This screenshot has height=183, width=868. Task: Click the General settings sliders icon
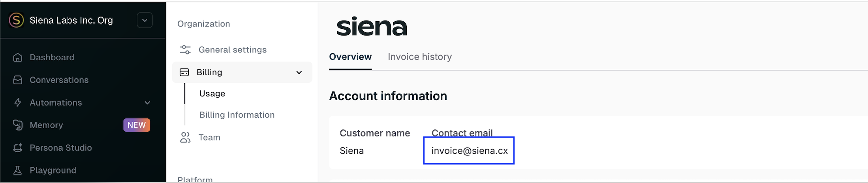click(x=185, y=50)
